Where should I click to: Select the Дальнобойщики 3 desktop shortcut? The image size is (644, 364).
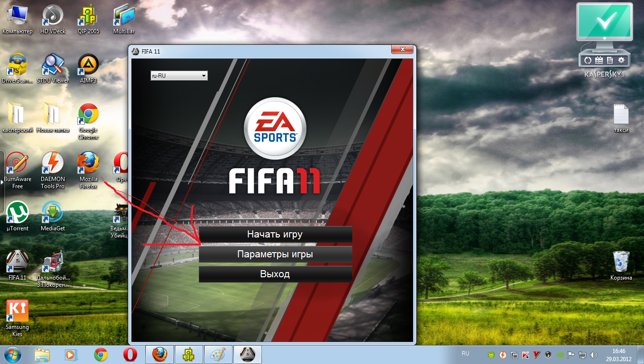[x=53, y=269]
